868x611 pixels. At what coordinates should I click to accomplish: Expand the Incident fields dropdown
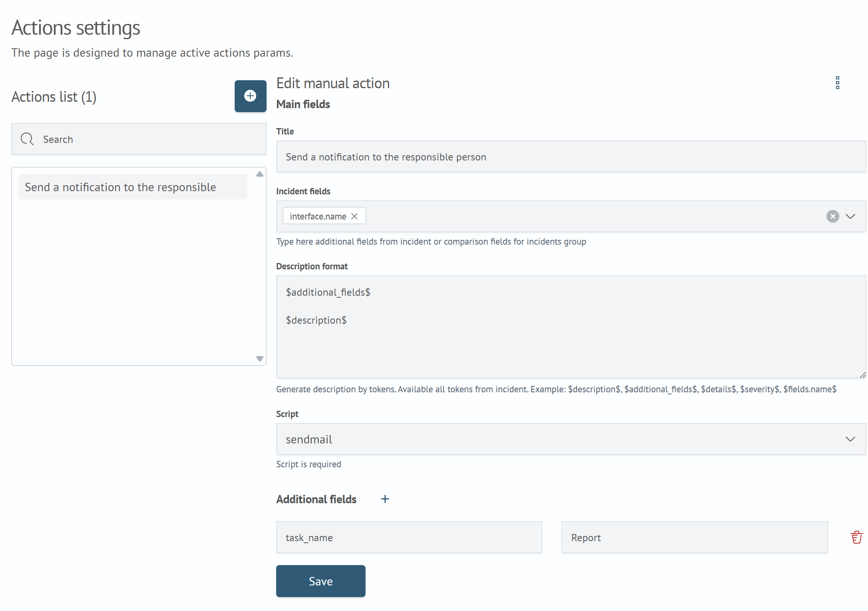point(850,216)
